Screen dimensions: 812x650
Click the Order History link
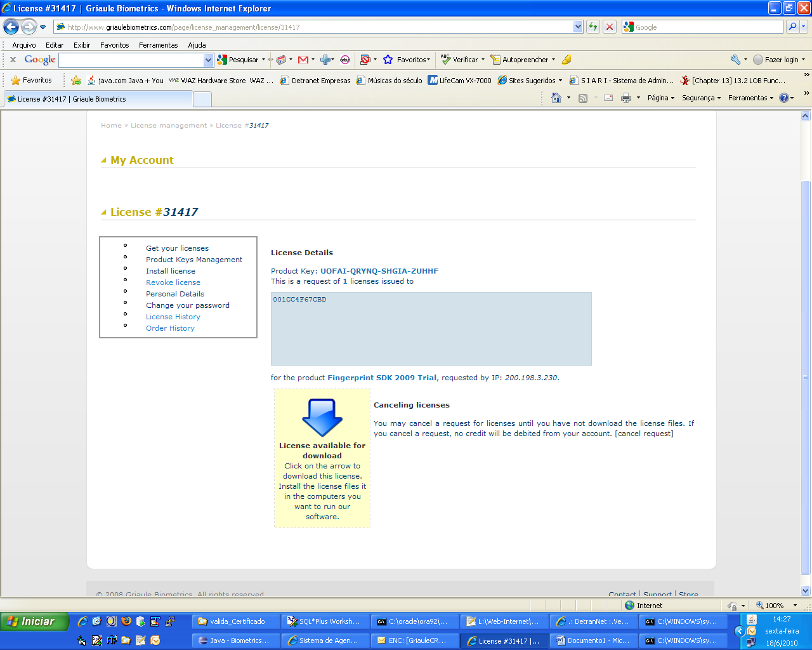pyautogui.click(x=170, y=328)
